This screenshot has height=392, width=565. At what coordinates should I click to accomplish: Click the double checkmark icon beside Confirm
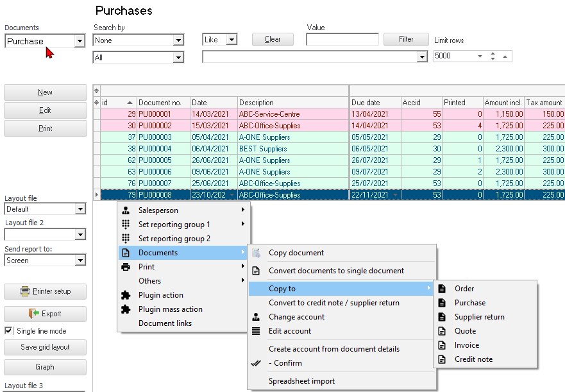coord(256,363)
